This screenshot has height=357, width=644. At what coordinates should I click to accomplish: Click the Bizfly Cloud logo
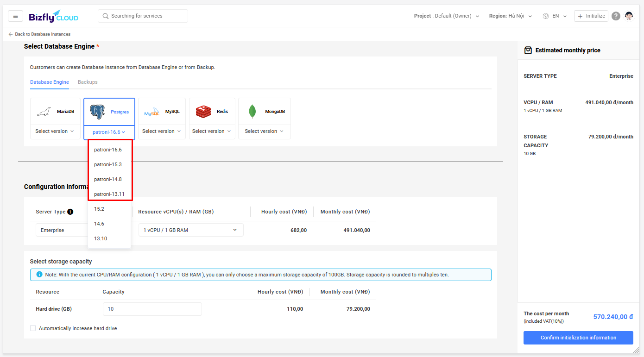click(x=53, y=16)
